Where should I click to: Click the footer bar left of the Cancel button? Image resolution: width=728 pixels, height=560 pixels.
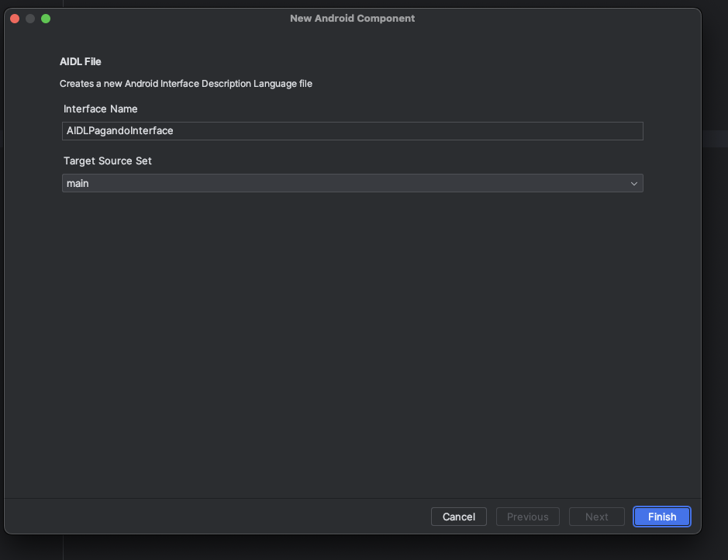click(x=217, y=517)
